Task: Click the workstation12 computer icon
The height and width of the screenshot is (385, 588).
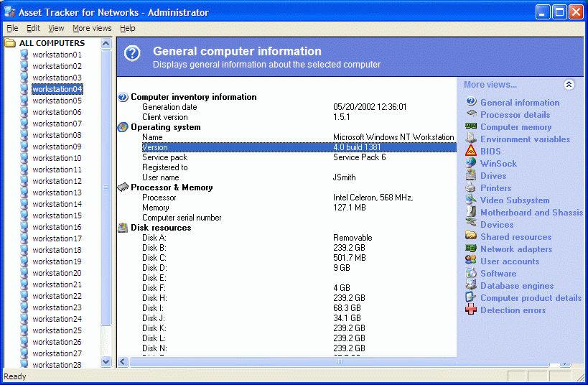Action: [26, 181]
